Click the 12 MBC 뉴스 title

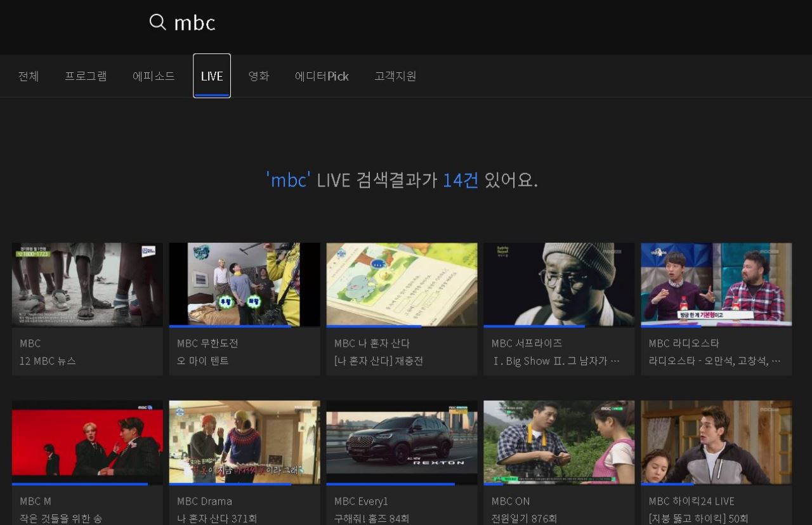coord(48,361)
